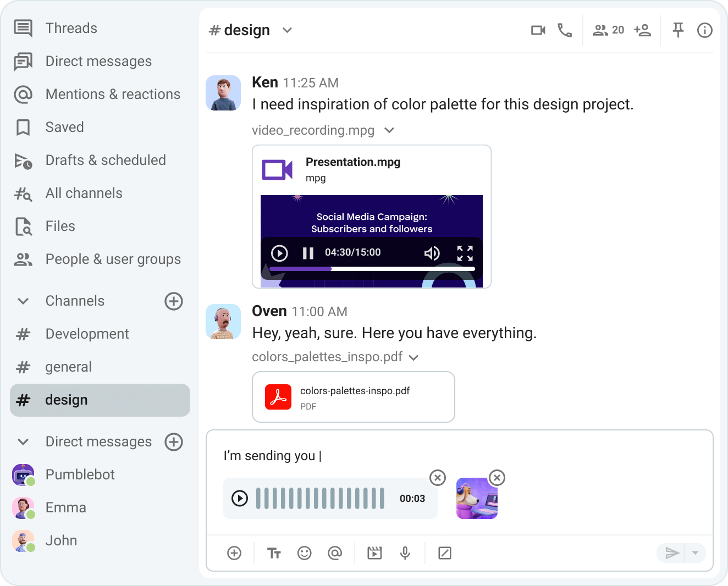Open the video_recording.mpg file dropdown
The width and height of the screenshot is (728, 586).
(x=389, y=130)
